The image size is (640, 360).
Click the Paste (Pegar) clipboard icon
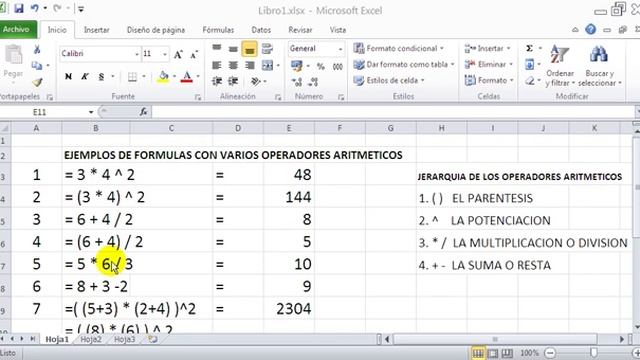pyautogui.click(x=13, y=55)
